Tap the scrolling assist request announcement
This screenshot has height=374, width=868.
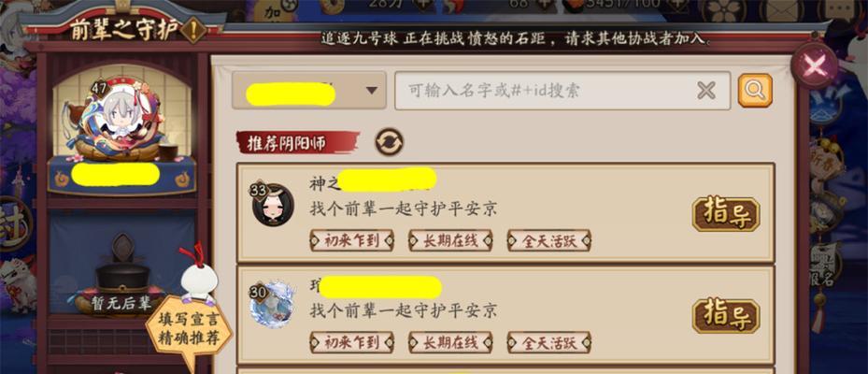[x=516, y=40]
